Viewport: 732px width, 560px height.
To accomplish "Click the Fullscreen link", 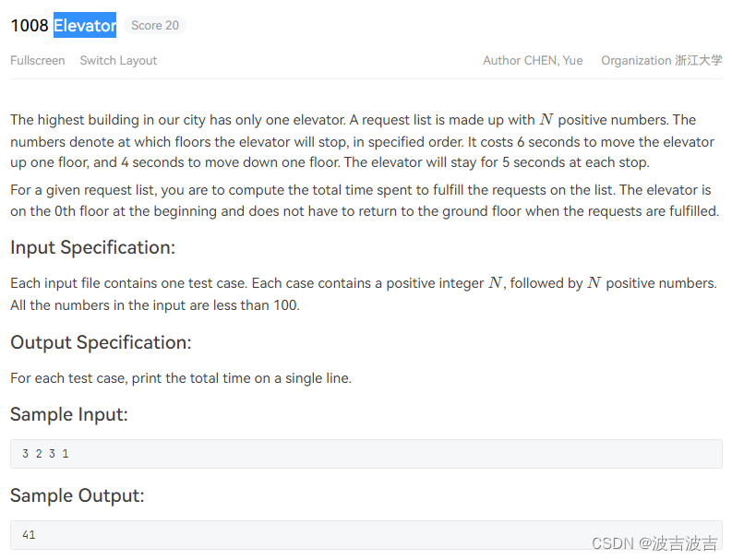I will point(37,61).
